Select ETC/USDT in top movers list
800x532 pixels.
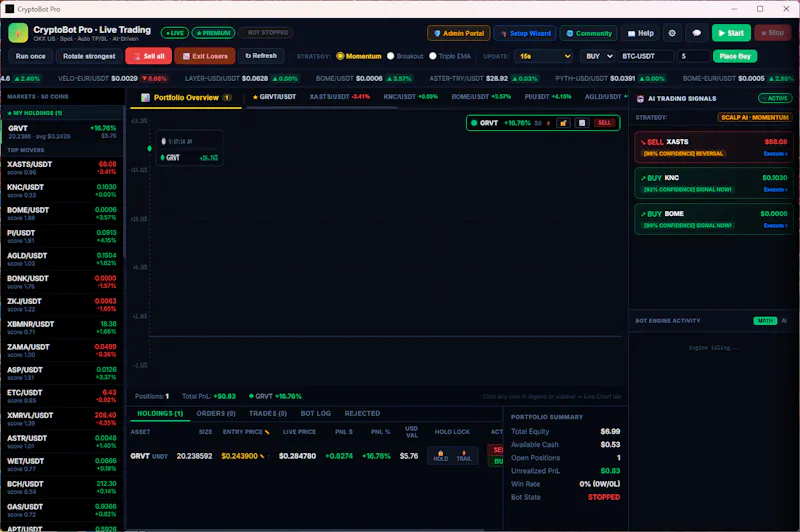pos(62,396)
